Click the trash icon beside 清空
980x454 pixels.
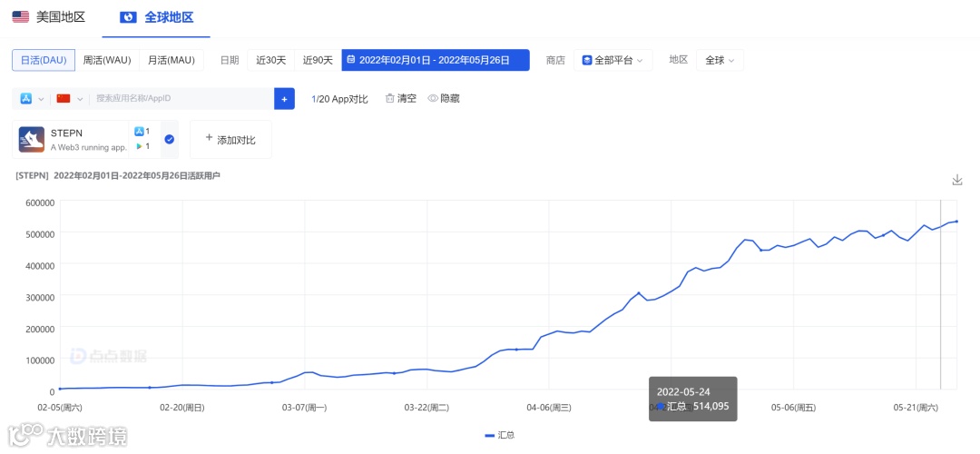(390, 99)
